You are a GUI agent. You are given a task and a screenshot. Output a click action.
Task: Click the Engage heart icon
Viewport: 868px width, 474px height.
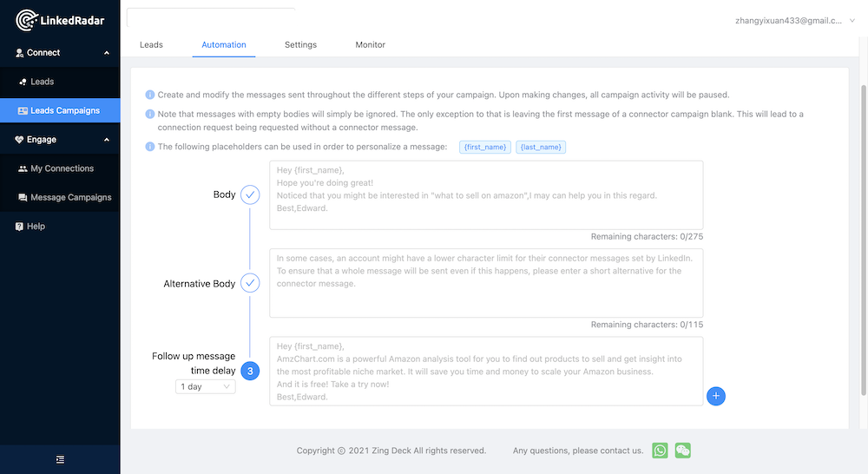pos(19,140)
